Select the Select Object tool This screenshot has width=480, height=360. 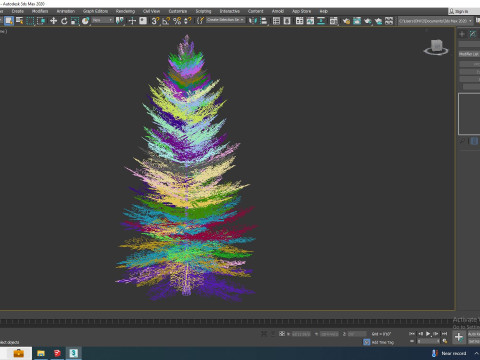point(9,21)
